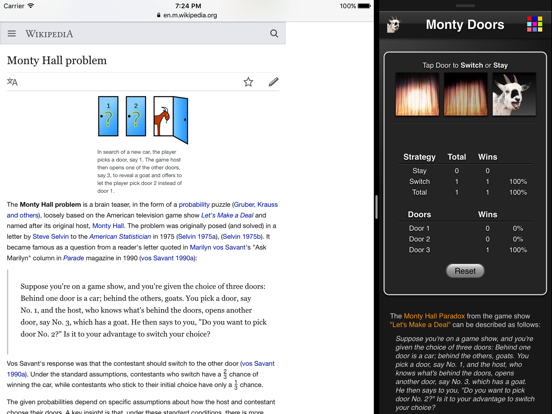Tap the 'Switch' strategy row label
The width and height of the screenshot is (552, 414).
[419, 181]
